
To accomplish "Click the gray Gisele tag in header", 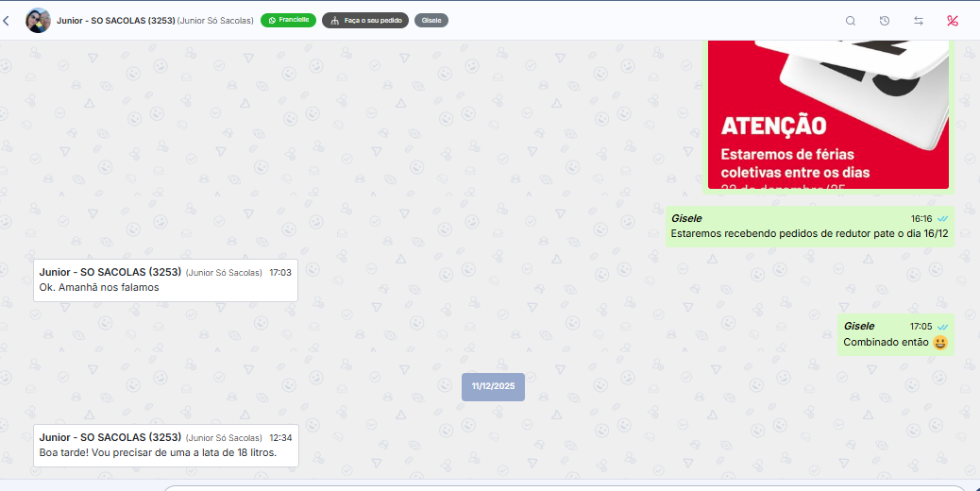I will pos(431,20).
